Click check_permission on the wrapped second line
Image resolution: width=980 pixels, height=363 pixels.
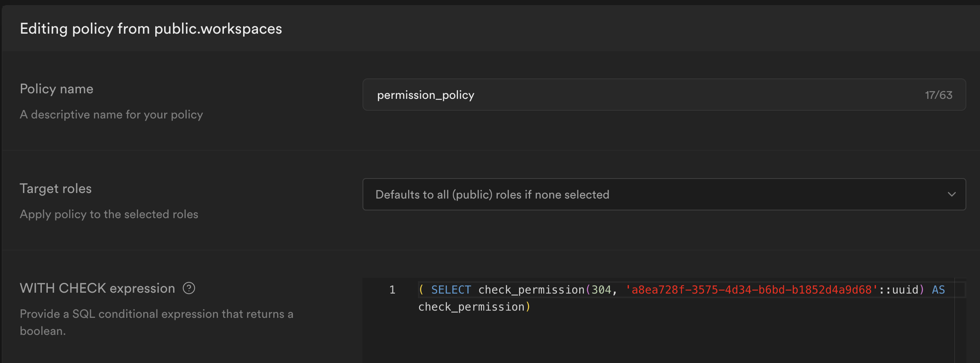point(471,307)
